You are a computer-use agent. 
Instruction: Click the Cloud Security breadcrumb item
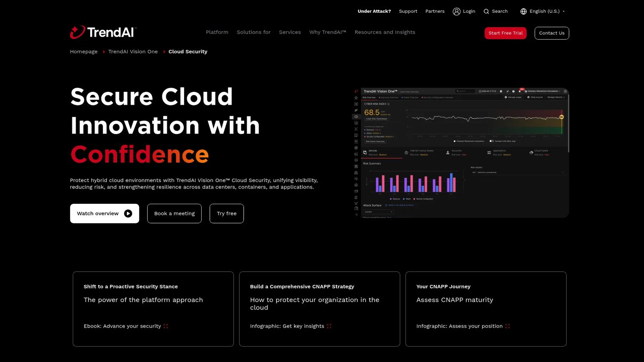(188, 51)
